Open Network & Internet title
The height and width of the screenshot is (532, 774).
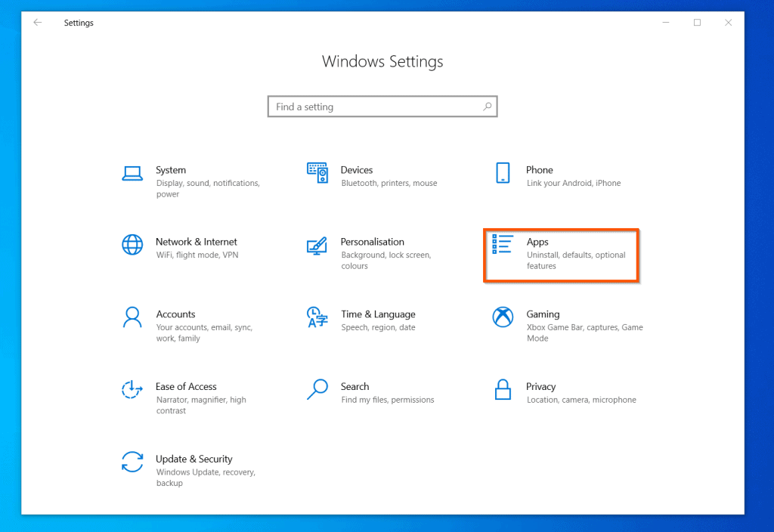[x=196, y=242]
